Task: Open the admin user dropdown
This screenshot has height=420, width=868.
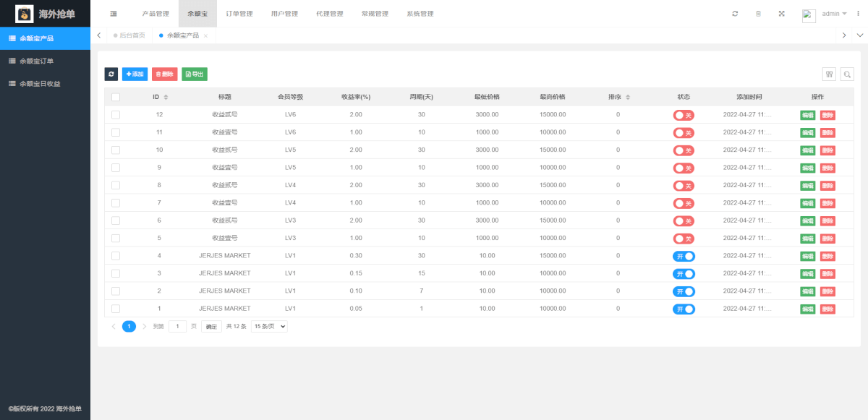Action: (x=834, y=14)
